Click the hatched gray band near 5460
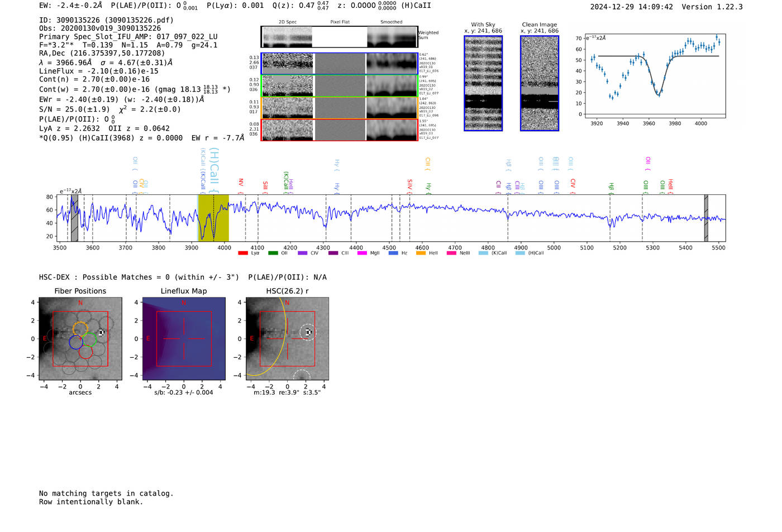The width and height of the screenshot is (782, 532). coord(706,218)
